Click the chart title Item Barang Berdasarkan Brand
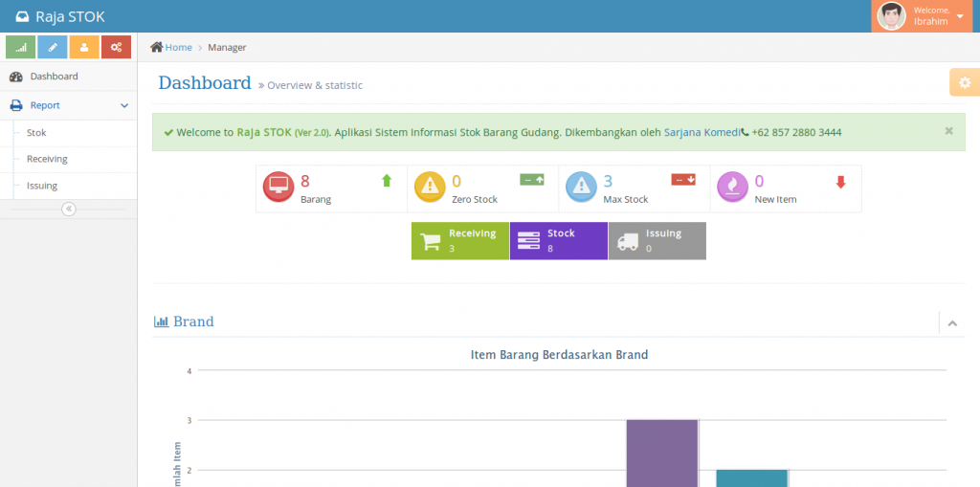This screenshot has width=980, height=487. [559, 354]
